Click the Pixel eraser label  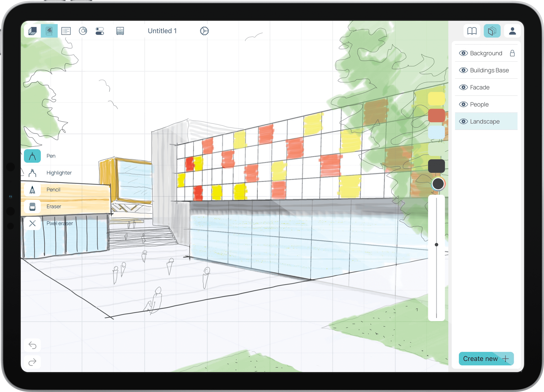click(60, 223)
